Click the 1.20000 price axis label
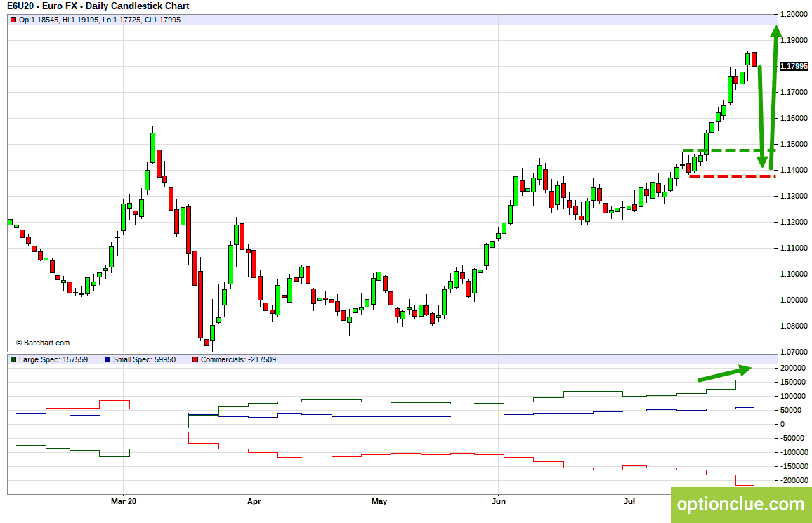 (x=794, y=15)
